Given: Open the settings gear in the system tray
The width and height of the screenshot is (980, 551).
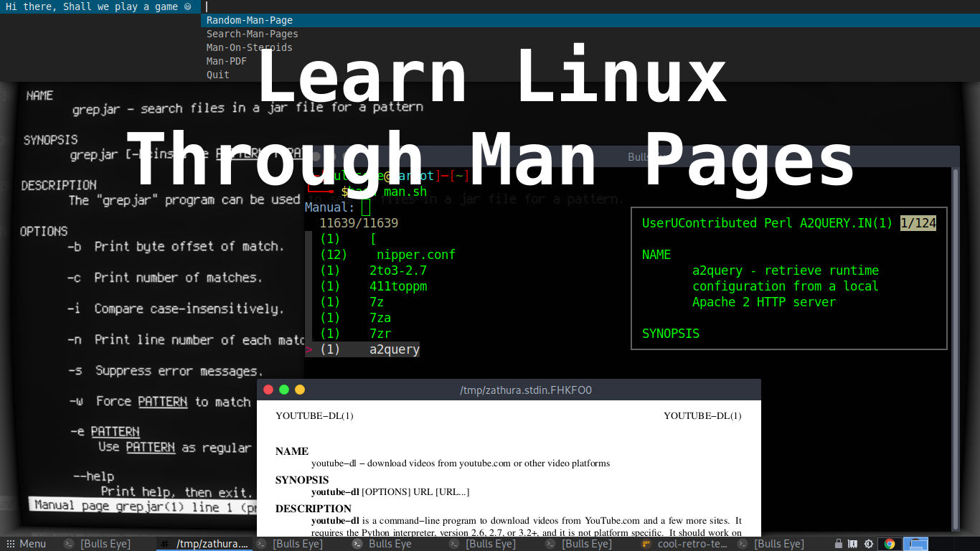Looking at the screenshot, I should pyautogui.click(x=869, y=544).
